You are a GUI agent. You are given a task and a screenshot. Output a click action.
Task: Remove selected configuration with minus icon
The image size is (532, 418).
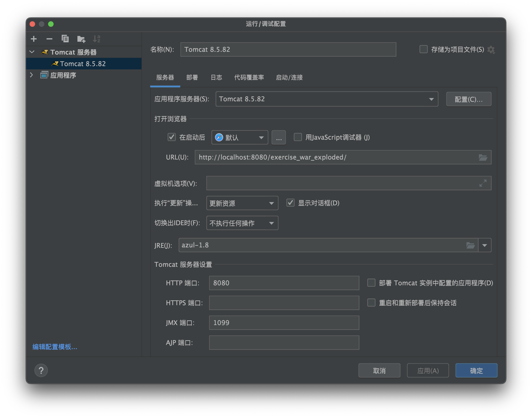coord(49,39)
